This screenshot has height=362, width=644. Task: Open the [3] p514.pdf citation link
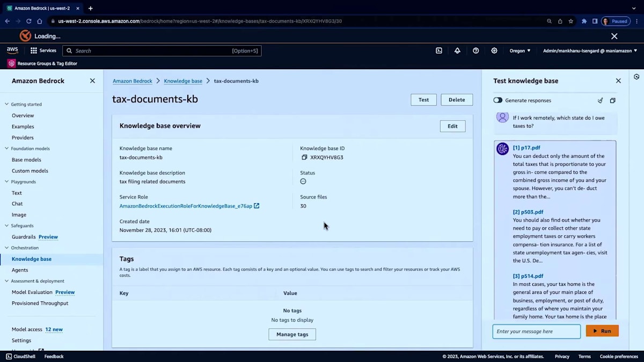coord(528,276)
